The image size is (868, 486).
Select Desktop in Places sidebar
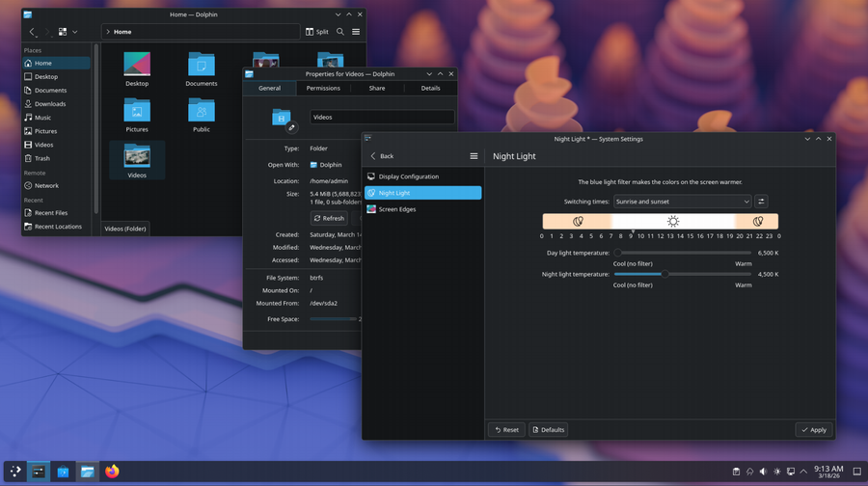[56, 77]
